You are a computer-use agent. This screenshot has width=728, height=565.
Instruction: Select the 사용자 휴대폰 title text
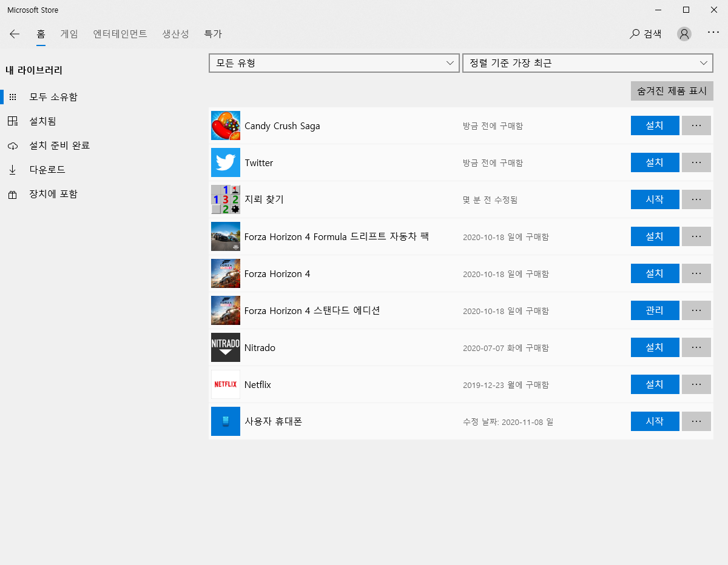click(273, 421)
